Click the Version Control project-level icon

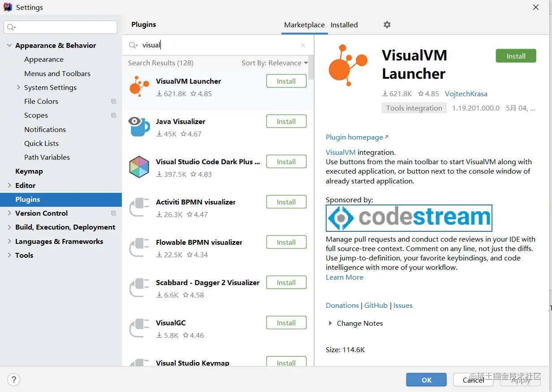point(113,213)
